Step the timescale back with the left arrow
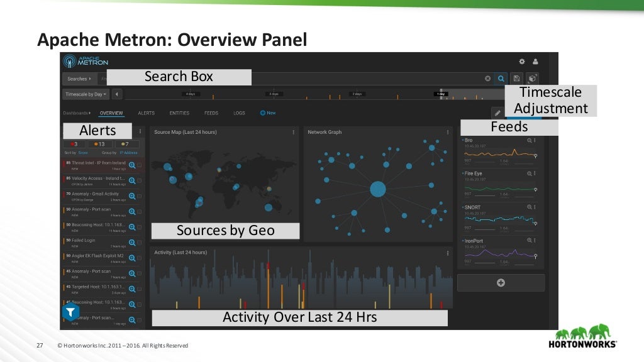 tap(117, 94)
